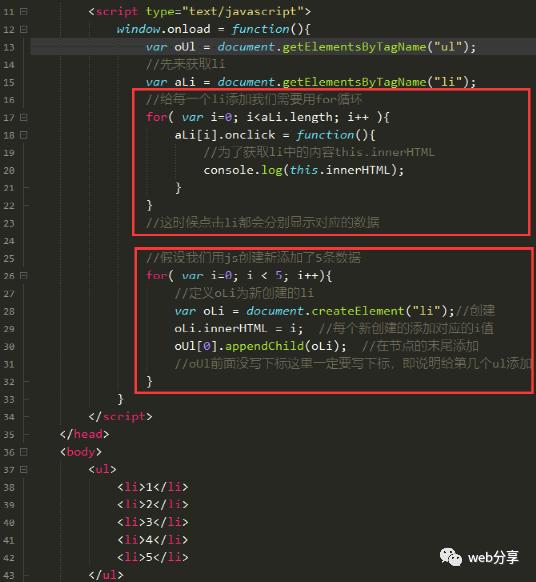Click line number 20 in the gutter
Viewport: 536px width, 582px height.
pyautogui.click(x=9, y=171)
